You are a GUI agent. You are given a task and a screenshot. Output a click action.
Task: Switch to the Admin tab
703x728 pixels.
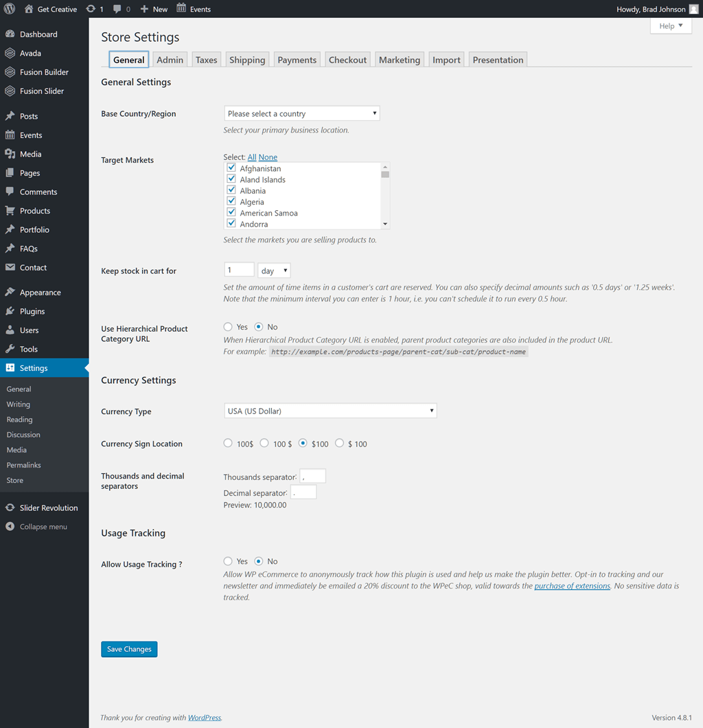click(x=170, y=60)
